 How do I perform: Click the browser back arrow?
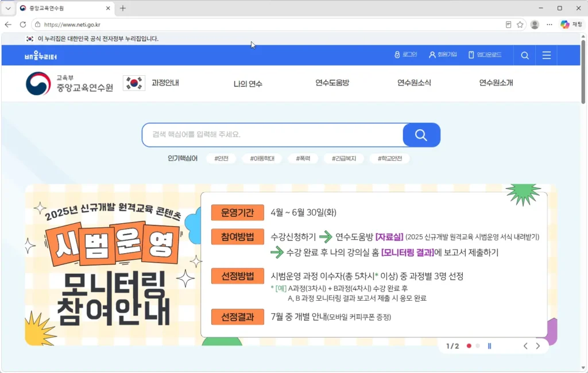8,24
